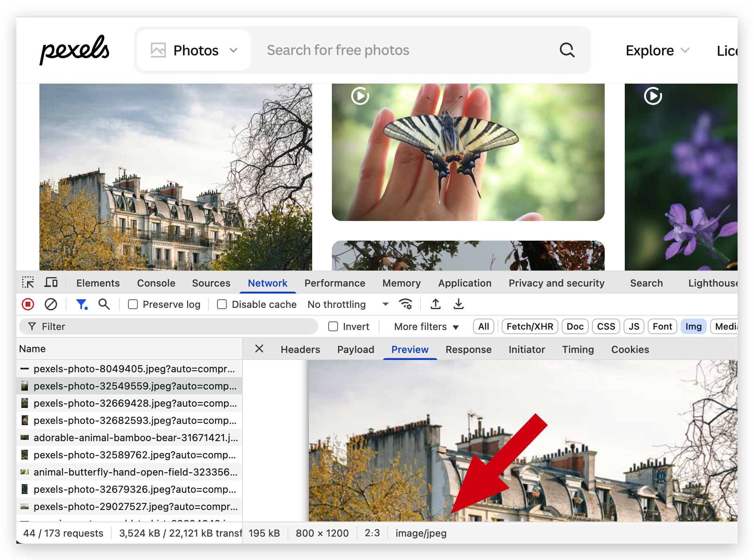The image size is (754, 560).
Task: Open the Photos search type dropdown
Action: click(194, 50)
